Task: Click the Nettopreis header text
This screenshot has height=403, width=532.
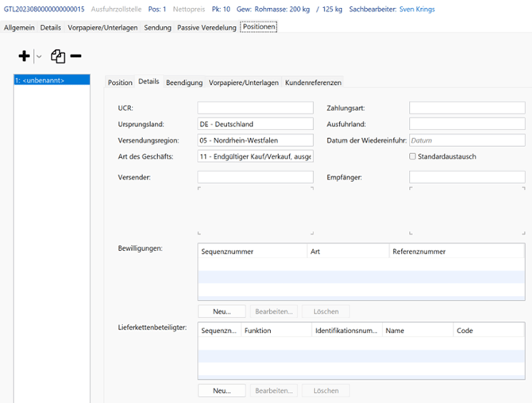Action: point(189,10)
